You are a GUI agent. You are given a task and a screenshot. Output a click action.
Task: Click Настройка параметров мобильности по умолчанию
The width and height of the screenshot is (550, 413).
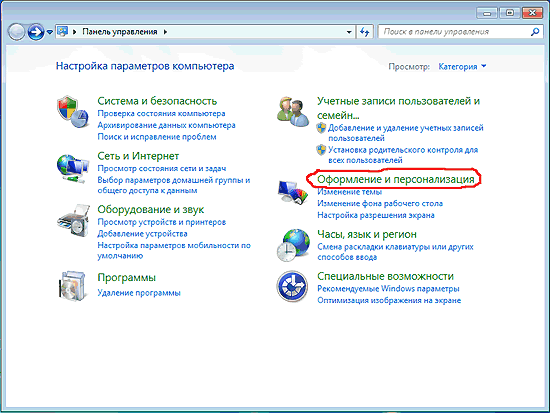point(174,251)
